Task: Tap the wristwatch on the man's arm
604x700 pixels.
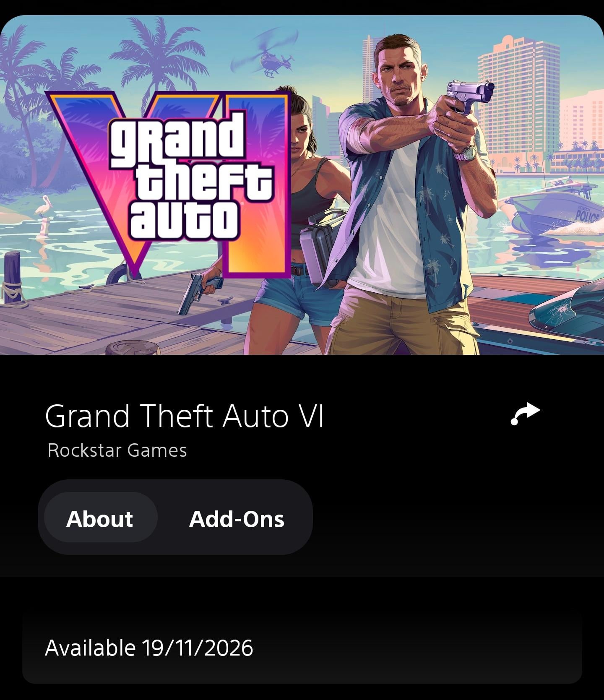Action: pos(466,154)
